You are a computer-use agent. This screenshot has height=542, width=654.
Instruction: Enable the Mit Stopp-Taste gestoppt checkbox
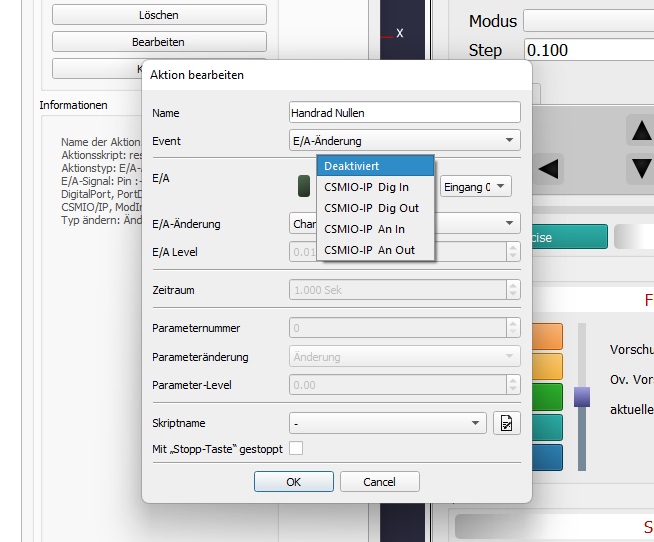point(295,449)
